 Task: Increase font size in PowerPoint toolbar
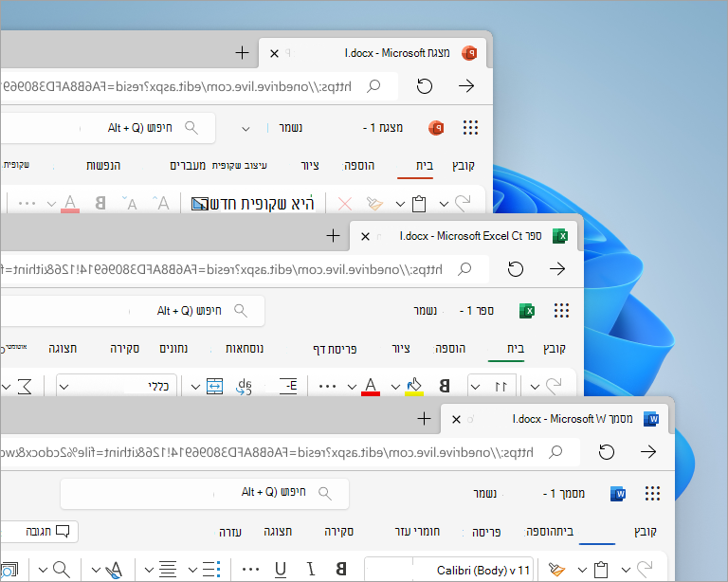point(160,203)
